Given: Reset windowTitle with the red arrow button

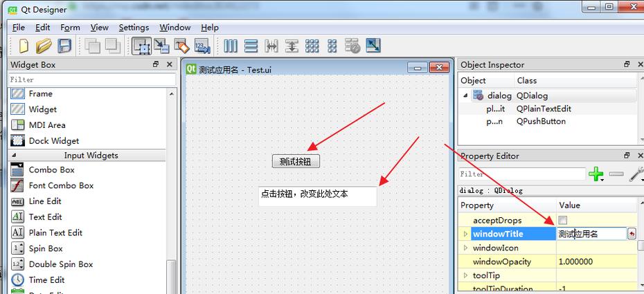Looking at the screenshot, I should coord(632,234).
